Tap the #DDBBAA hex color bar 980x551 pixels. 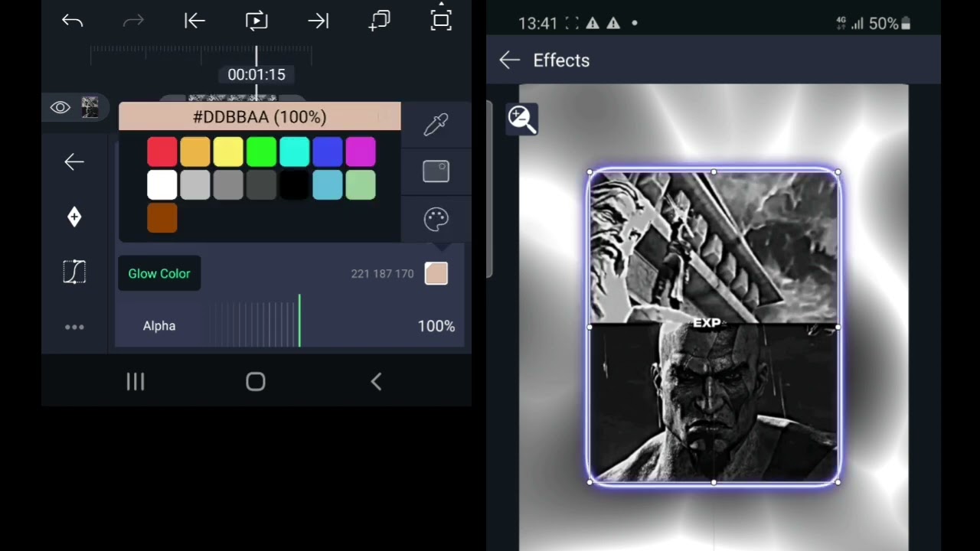(260, 117)
